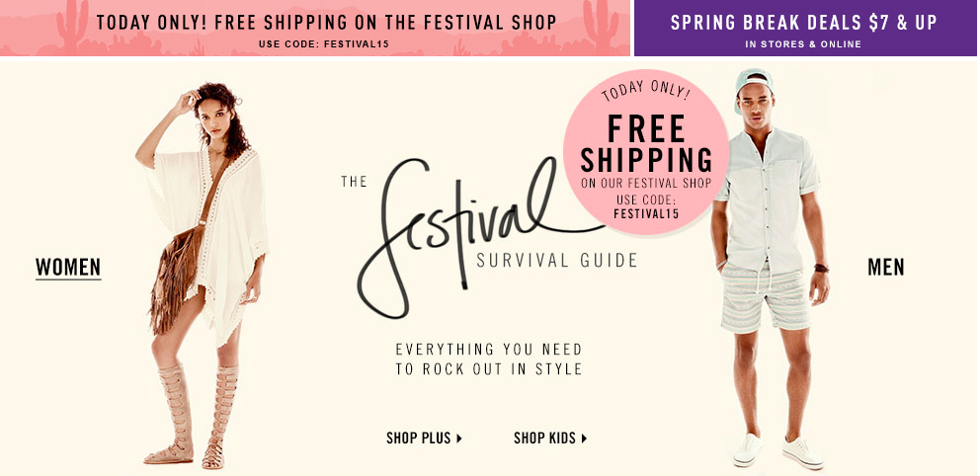Image resolution: width=980 pixels, height=476 pixels.
Task: Open the MEN festival section
Action: 885,267
